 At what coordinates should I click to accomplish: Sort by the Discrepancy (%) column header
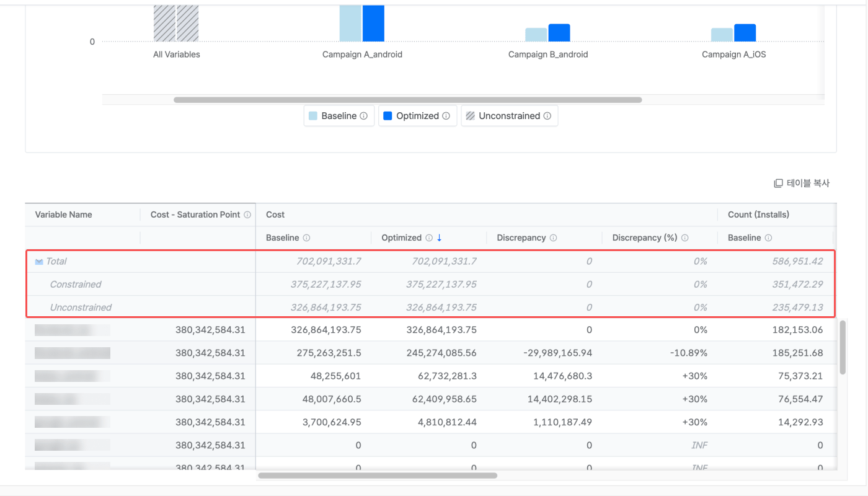click(x=645, y=238)
